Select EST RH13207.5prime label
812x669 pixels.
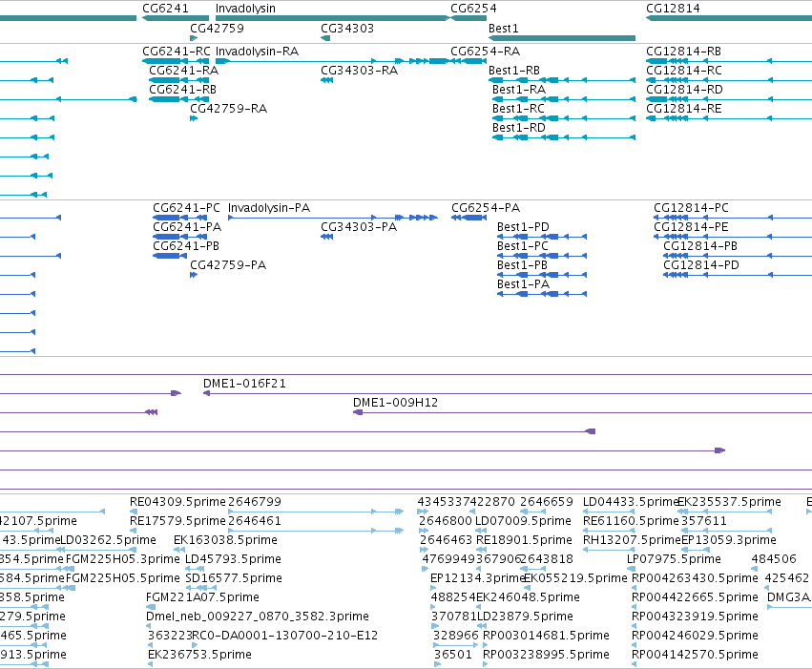point(632,540)
